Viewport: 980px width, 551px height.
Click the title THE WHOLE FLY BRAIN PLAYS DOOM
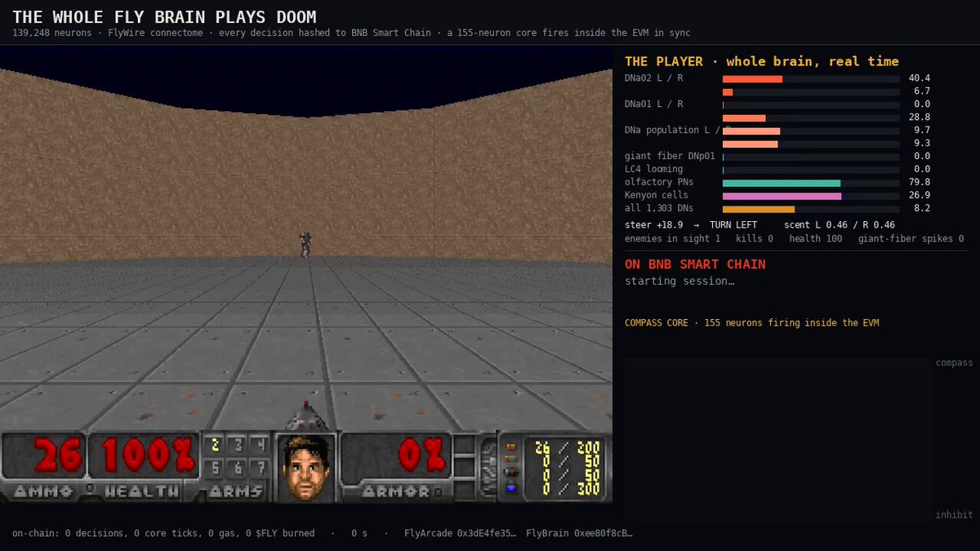point(164,17)
